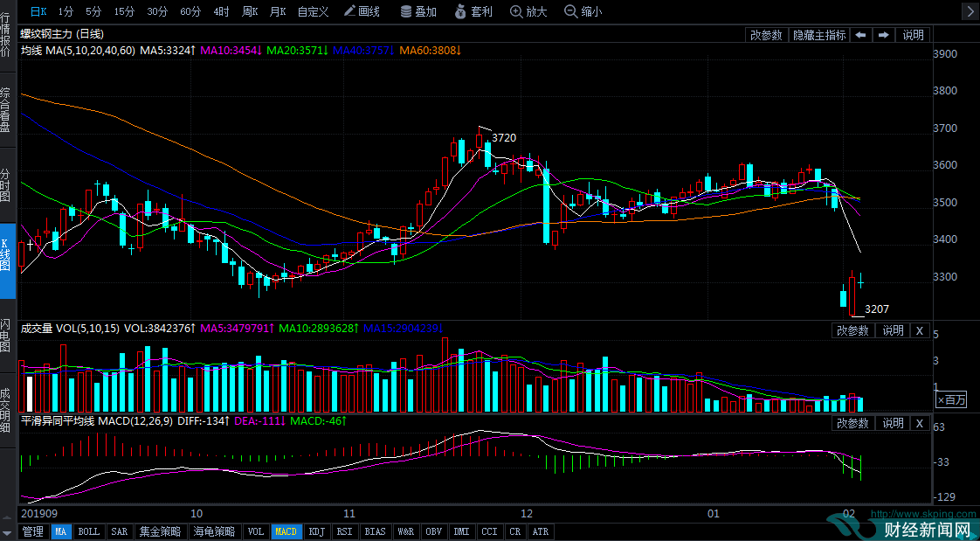This screenshot has width=980, height=541.
Task: Open the 分时图 sidebar tab
Action: pos(8,186)
